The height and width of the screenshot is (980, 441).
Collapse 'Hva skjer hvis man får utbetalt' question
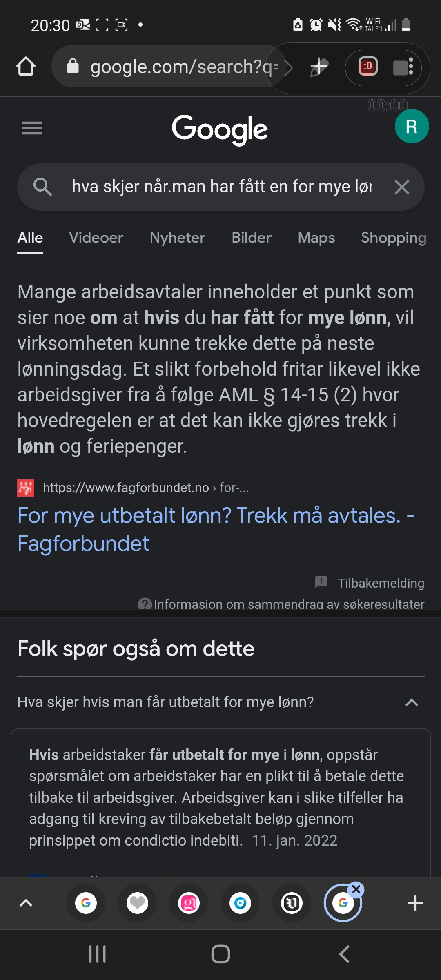[411, 702]
